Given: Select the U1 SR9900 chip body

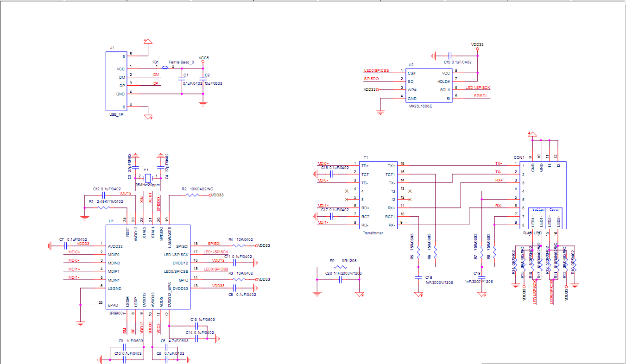Looking at the screenshot, I should click(x=148, y=267).
